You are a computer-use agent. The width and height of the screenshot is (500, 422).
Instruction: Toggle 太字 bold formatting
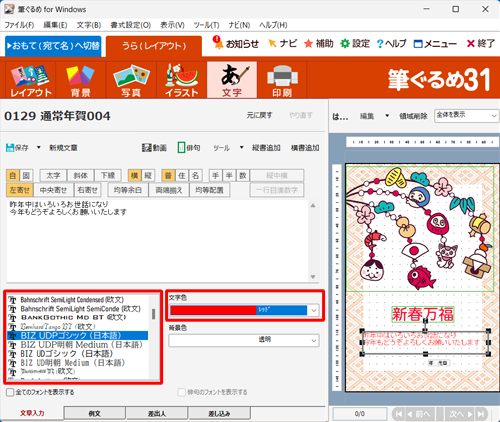pyautogui.click(x=53, y=175)
